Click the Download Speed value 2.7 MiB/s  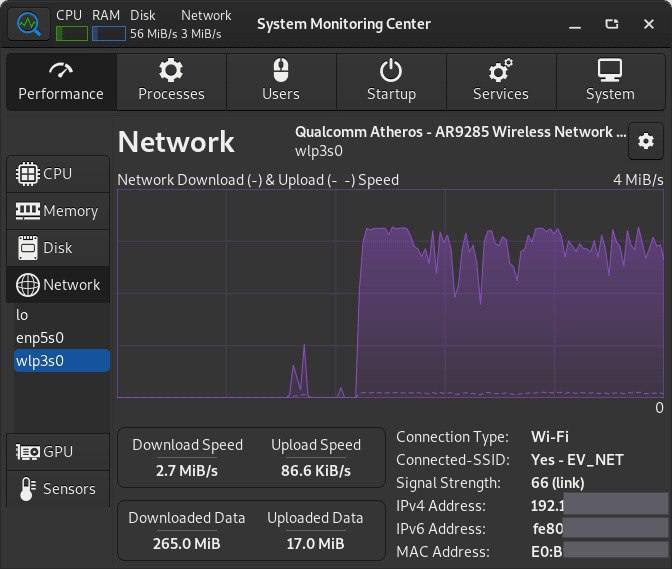pos(187,471)
